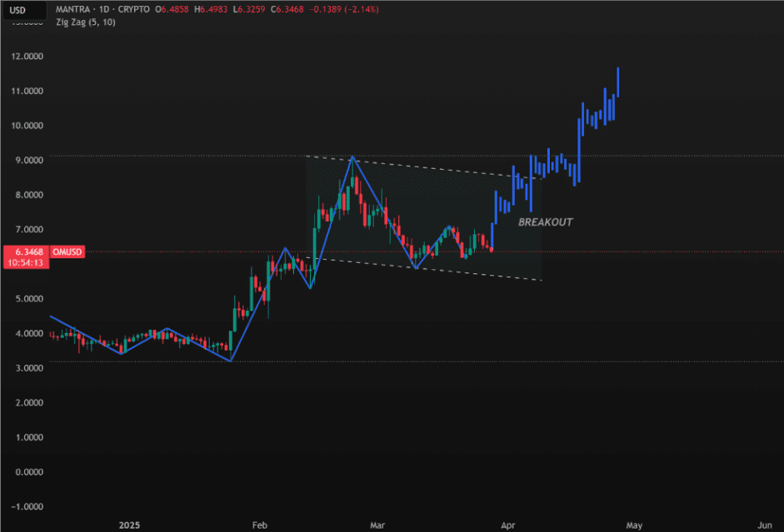Click the 0.0000 price axis label

(29, 472)
